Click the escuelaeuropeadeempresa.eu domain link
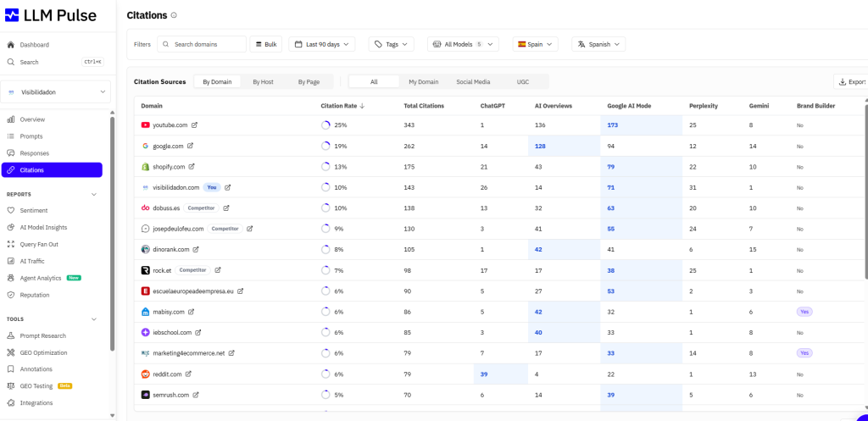This screenshot has width=868, height=421. point(193,291)
